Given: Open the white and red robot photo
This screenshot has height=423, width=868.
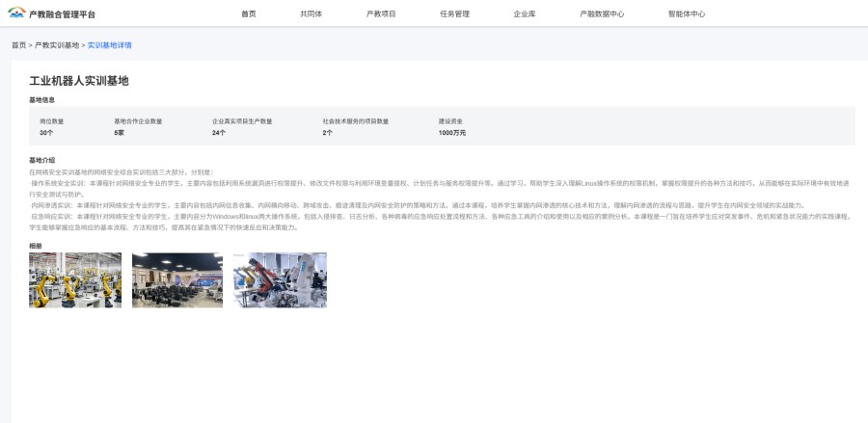Looking at the screenshot, I should point(280,279).
